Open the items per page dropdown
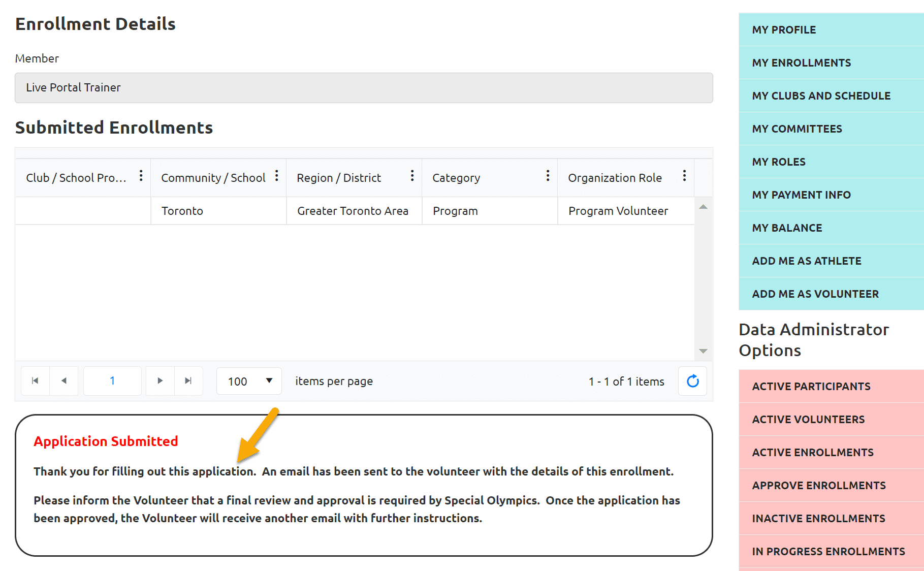Viewport: 924px width, 571px height. tap(249, 381)
